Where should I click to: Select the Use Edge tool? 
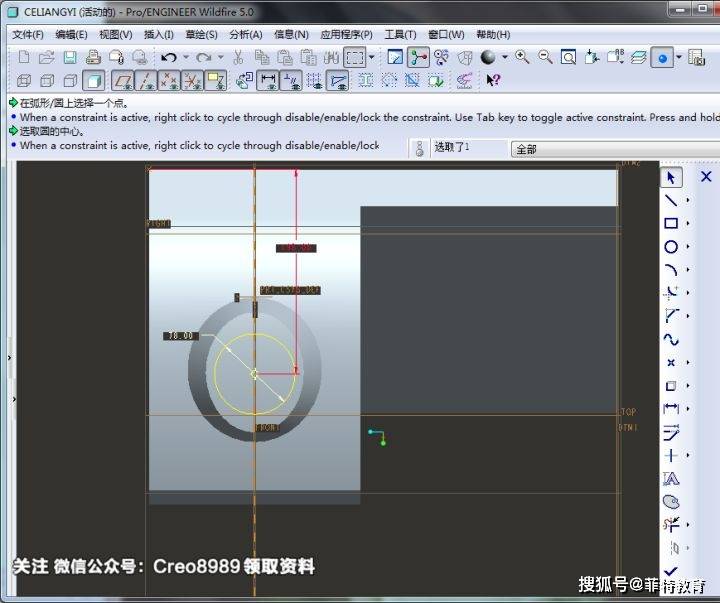click(671, 386)
